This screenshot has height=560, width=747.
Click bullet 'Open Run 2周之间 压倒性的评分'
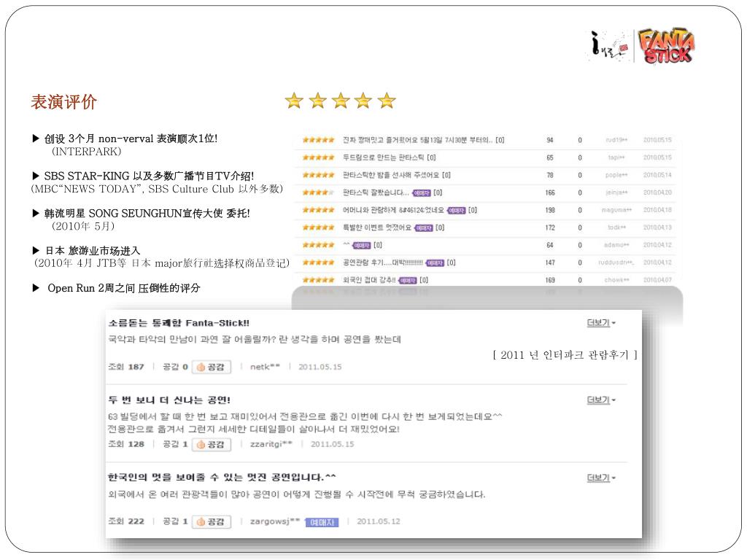point(117,288)
